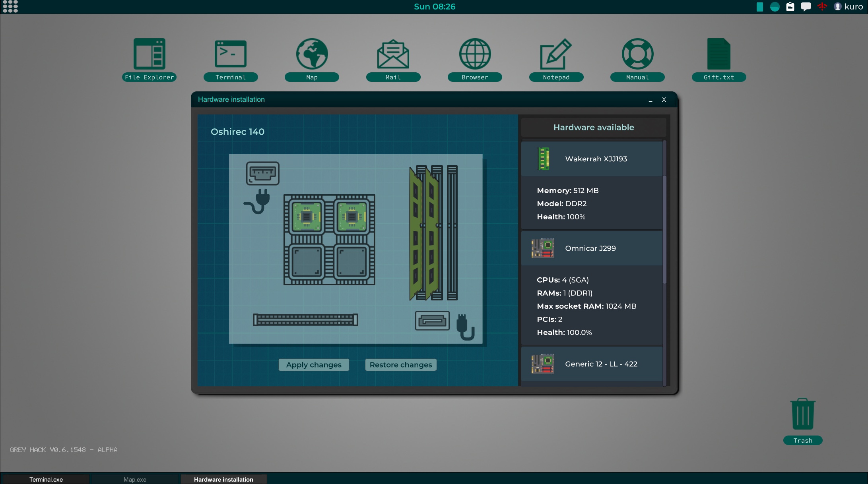Switch to Hardware installation taskbar tab

click(x=223, y=478)
